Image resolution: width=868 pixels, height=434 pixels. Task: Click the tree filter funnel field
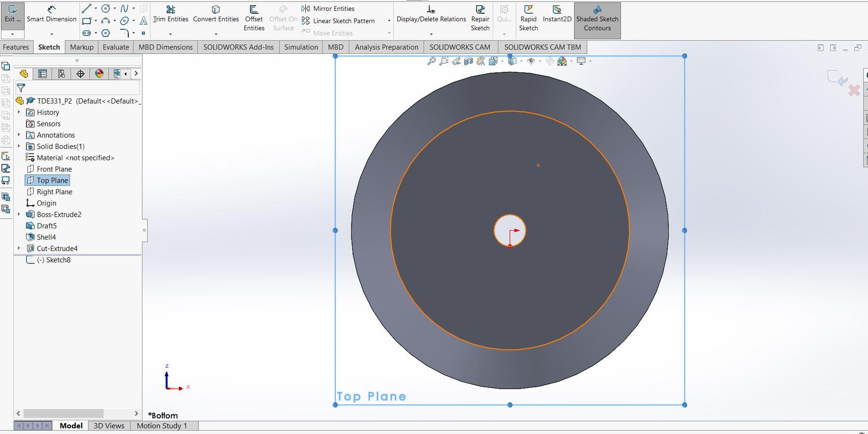[78, 88]
